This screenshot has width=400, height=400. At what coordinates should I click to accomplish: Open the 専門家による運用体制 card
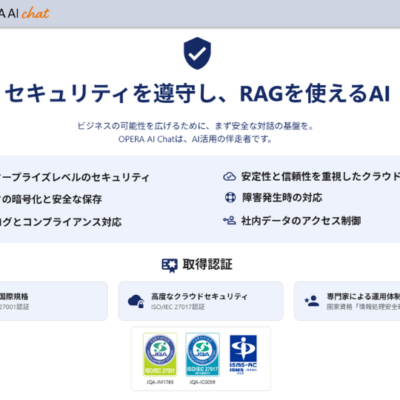(x=347, y=301)
